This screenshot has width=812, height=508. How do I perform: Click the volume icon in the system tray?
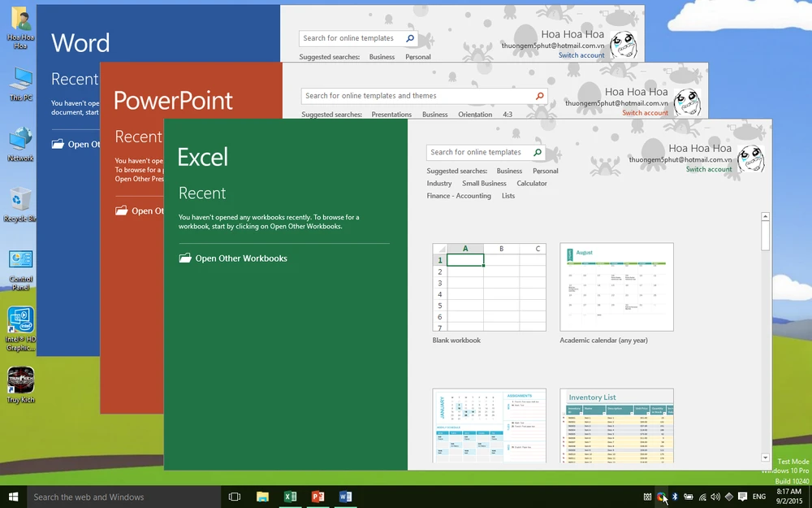tap(715, 496)
